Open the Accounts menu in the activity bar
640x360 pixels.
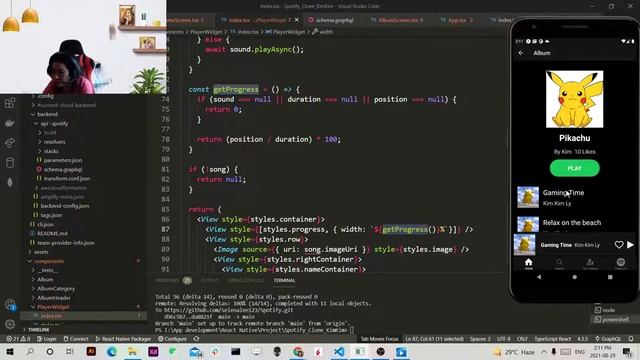pos(10,304)
